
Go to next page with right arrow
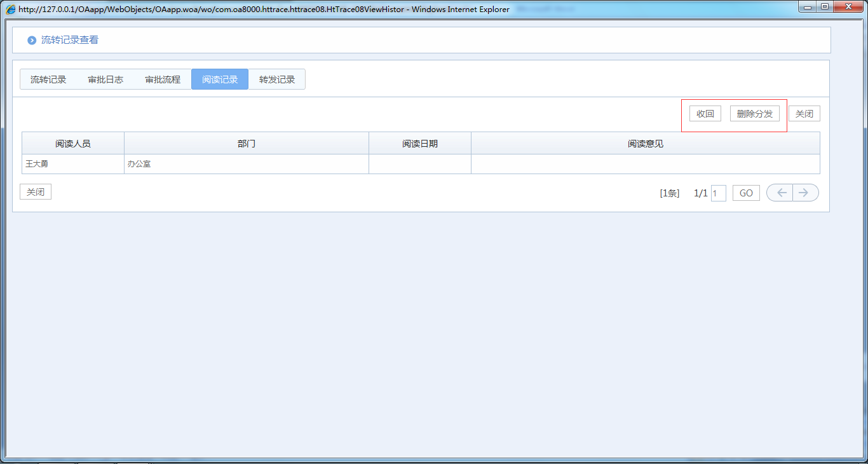pos(805,193)
